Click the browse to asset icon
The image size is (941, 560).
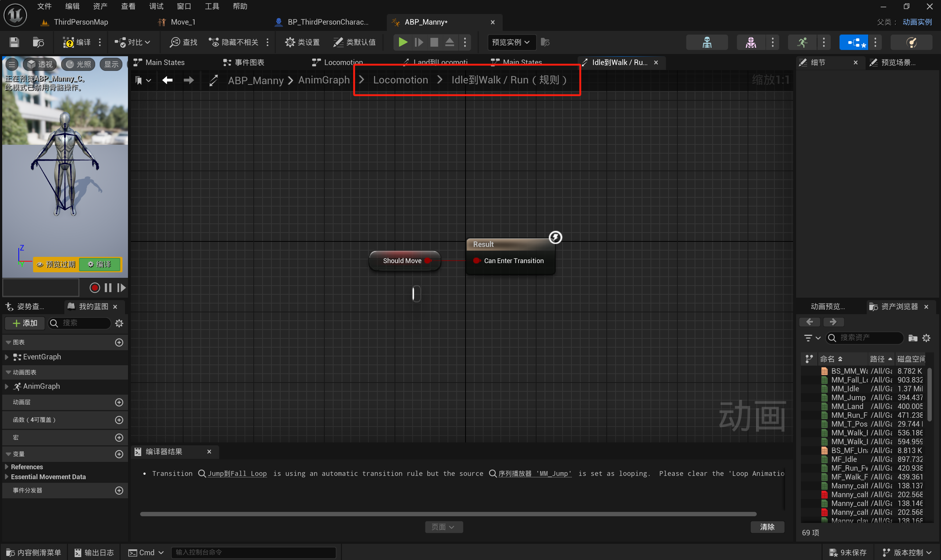38,42
